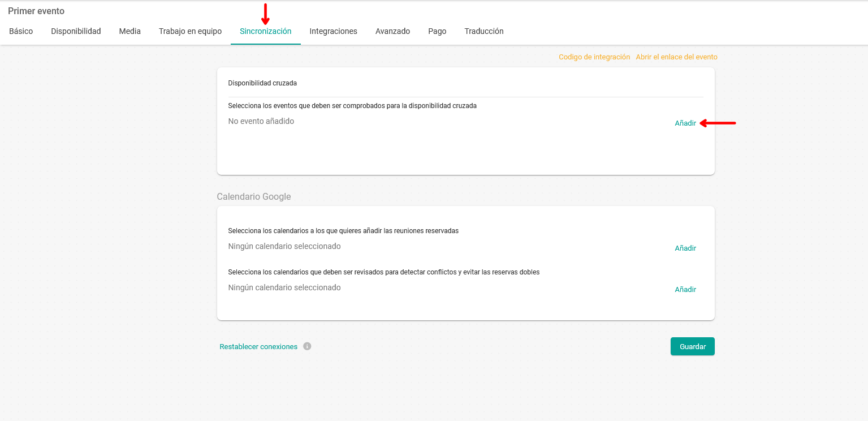Click the Calendario Google heading
The height and width of the screenshot is (421, 868).
point(253,197)
